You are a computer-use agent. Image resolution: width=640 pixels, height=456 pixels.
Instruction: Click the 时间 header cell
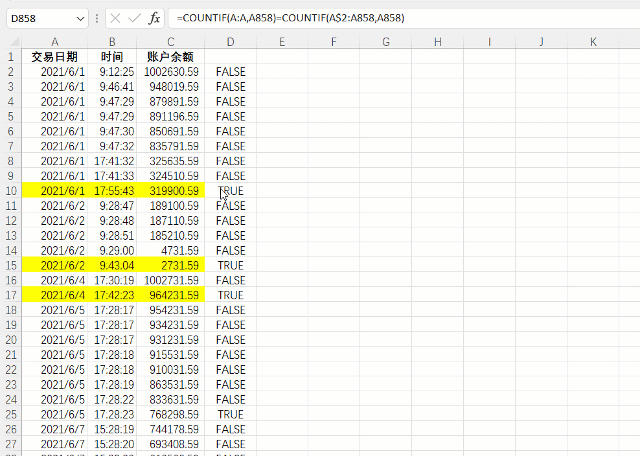112,57
